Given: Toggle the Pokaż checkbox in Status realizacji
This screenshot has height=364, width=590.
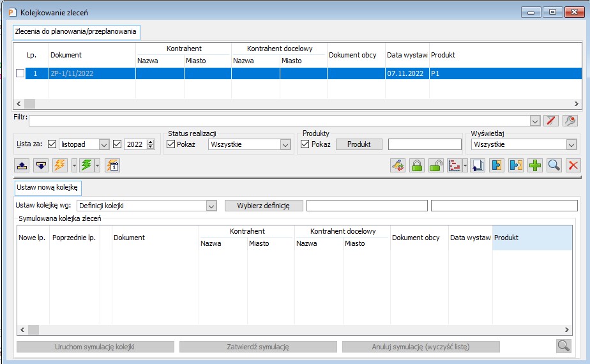Looking at the screenshot, I should tap(171, 144).
